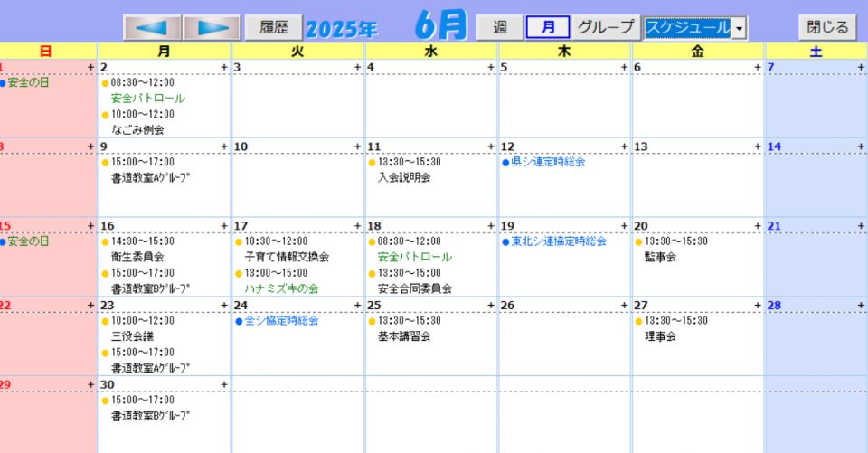The height and width of the screenshot is (453, 868).
Task: Open 県シ連定時総会 event on June 12
Action: (x=548, y=162)
